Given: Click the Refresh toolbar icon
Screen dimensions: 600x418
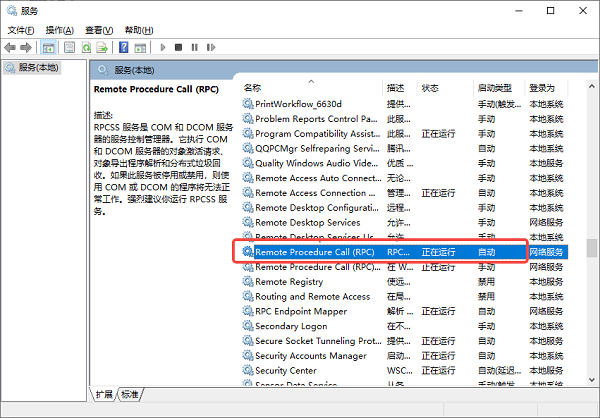Looking at the screenshot, I should coord(86,47).
